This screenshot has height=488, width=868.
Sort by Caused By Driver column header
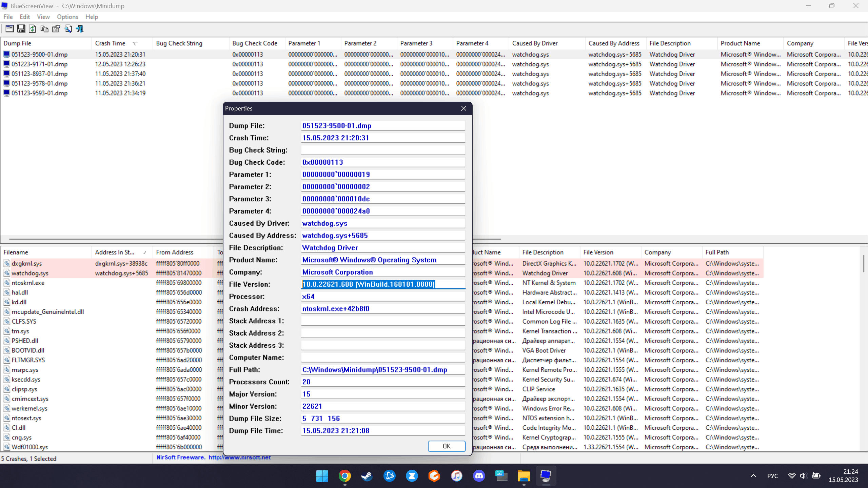[x=547, y=43]
